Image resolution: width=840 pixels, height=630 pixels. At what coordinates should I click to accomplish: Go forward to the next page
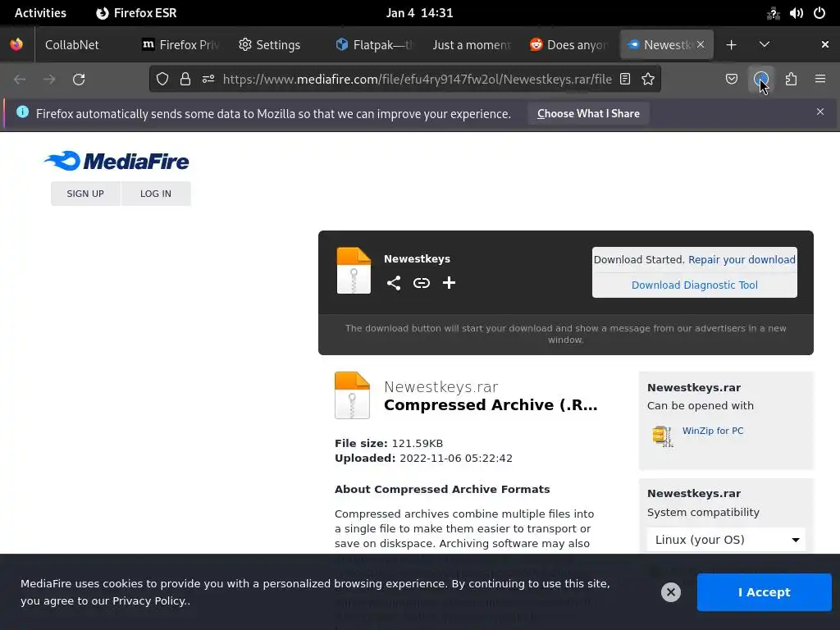49,80
